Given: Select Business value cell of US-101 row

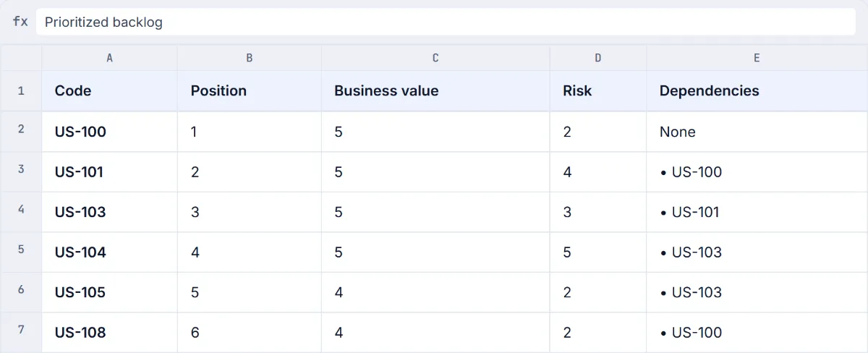Looking at the screenshot, I should [435, 171].
